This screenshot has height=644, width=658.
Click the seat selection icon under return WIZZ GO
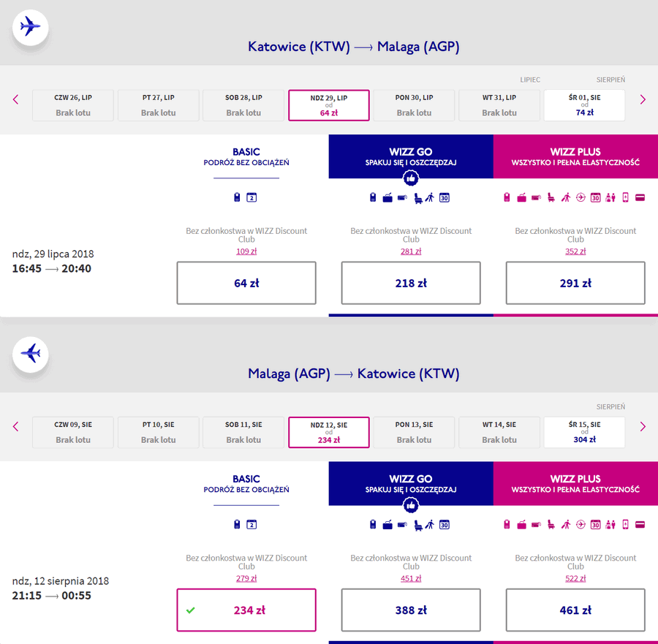pos(417,525)
